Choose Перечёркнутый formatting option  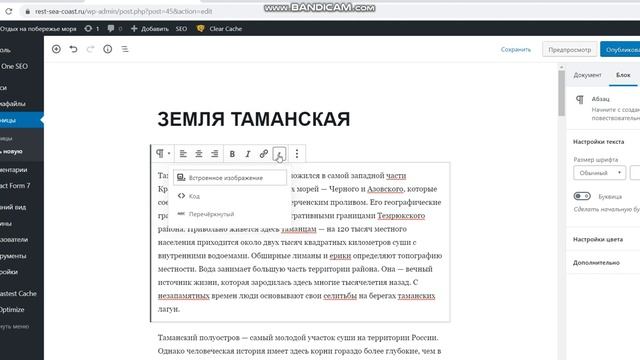[230, 214]
